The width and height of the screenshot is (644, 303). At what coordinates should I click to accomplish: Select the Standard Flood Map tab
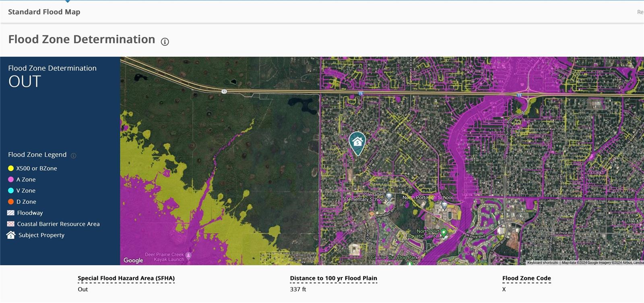tap(44, 12)
